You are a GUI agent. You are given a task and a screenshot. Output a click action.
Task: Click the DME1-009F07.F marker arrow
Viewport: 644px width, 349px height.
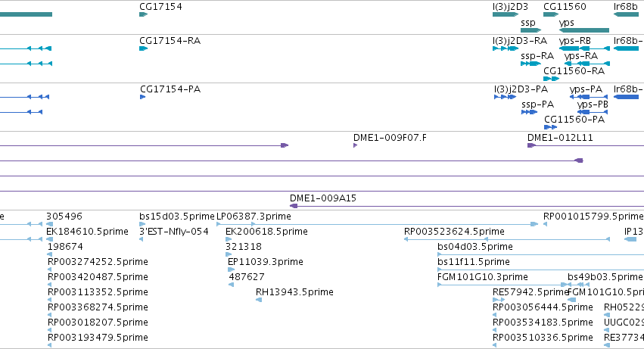(356, 145)
